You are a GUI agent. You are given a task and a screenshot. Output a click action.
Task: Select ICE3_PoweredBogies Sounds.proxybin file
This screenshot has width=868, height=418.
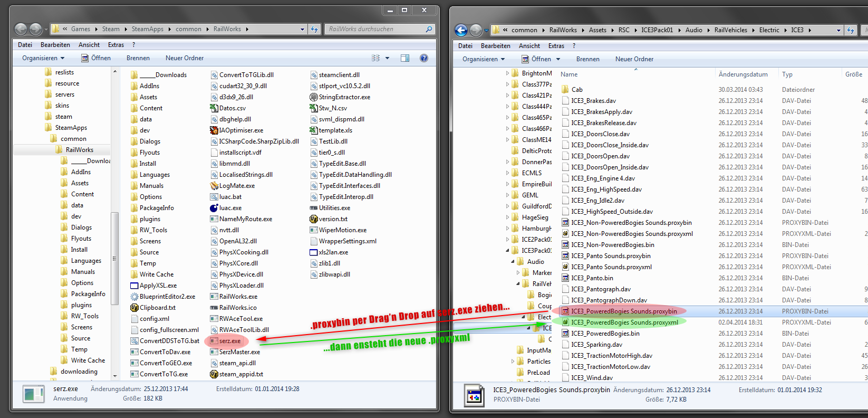point(624,311)
